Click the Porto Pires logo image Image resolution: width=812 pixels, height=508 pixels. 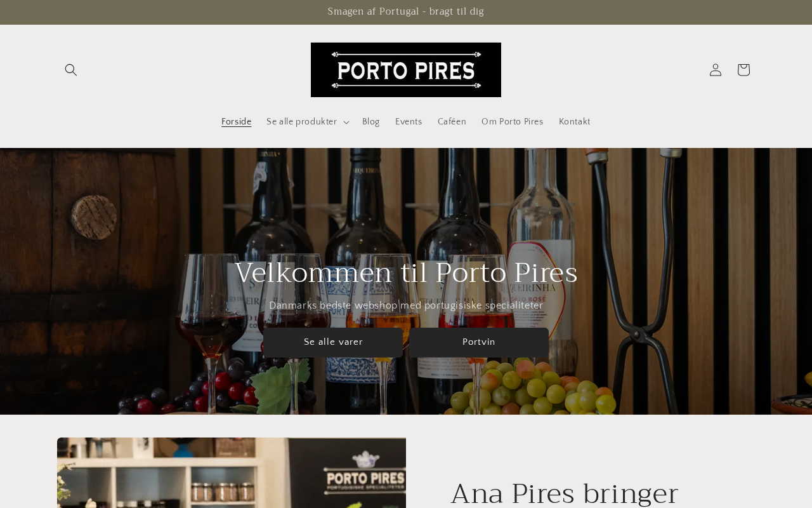point(406,70)
